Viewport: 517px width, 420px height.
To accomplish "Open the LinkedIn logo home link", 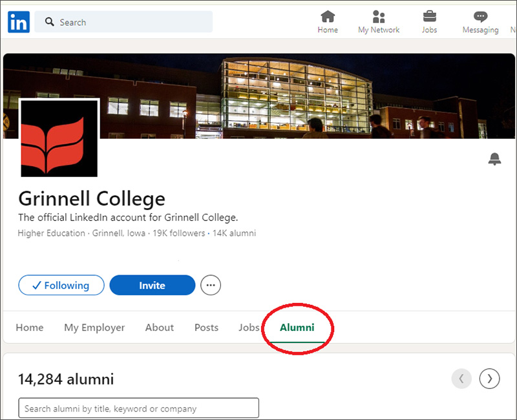I will 19,22.
